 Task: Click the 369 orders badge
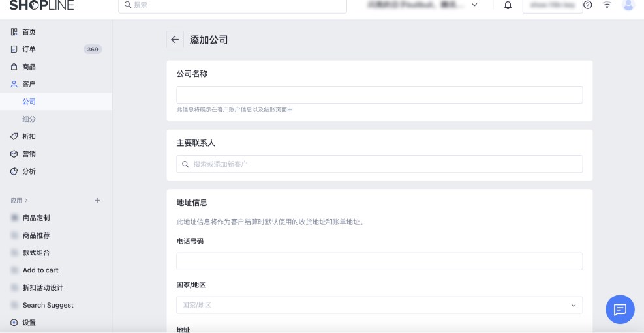pos(93,50)
